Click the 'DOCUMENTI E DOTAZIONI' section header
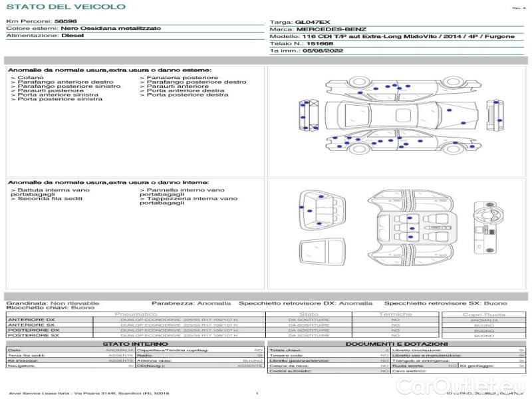Screen dimensions: 532x399 pyautogui.click(x=396, y=344)
